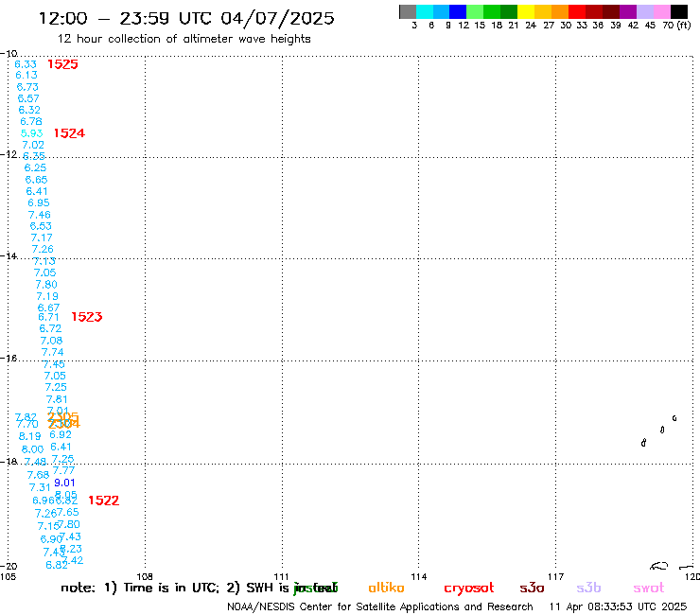Click the 8.23 wave height value
The height and width of the screenshot is (615, 700).
point(71,549)
